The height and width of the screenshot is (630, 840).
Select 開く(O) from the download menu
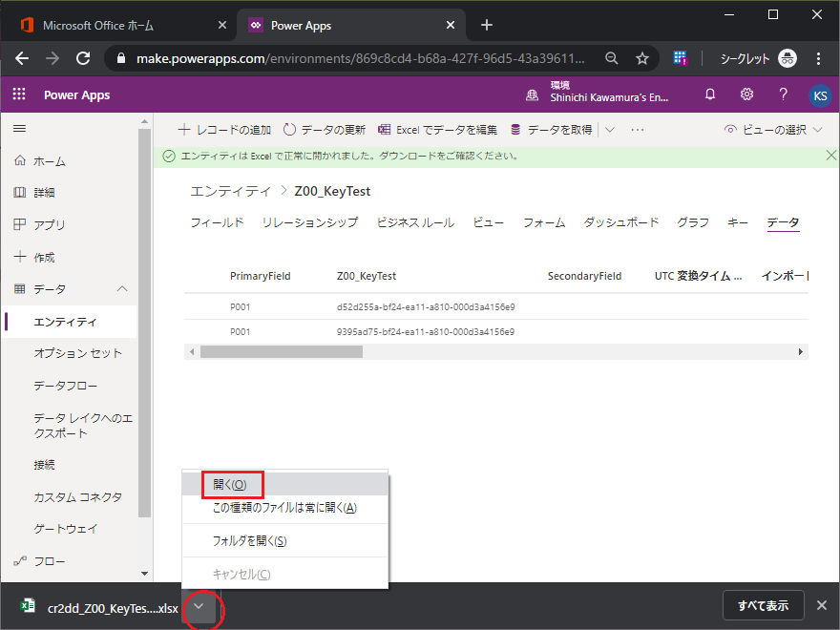(x=284, y=484)
